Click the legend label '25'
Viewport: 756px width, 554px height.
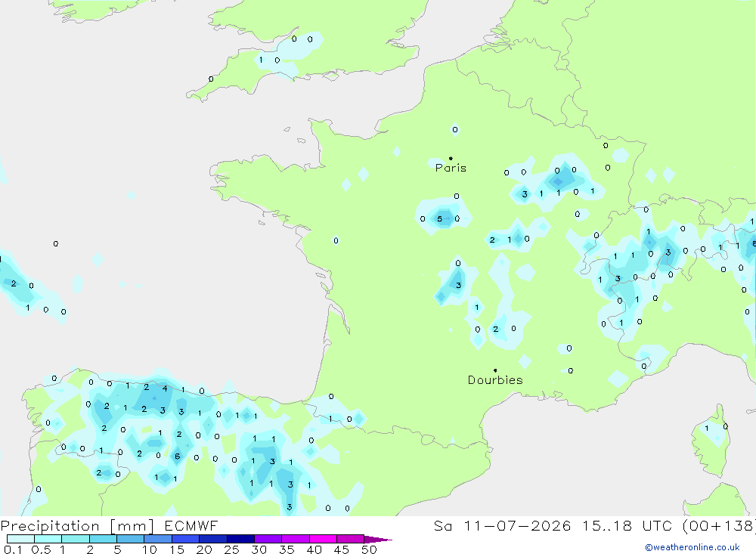coord(231,549)
